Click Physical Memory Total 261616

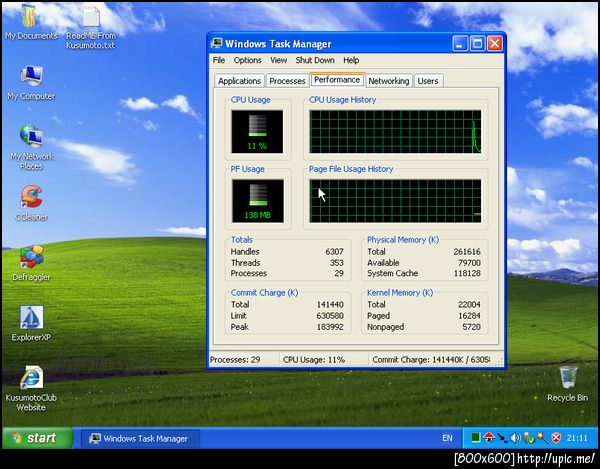467,252
